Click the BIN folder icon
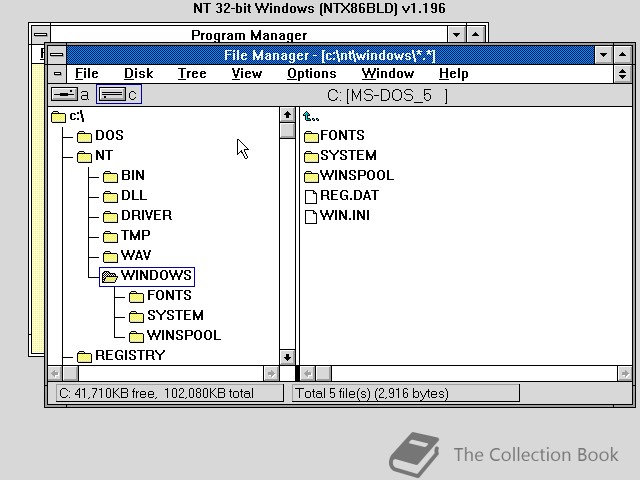 [x=110, y=176]
